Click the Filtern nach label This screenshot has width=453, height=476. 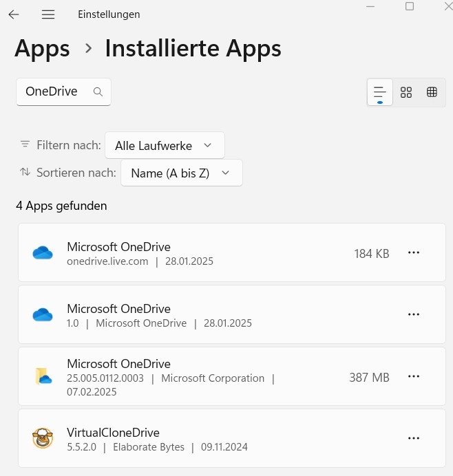tap(69, 145)
